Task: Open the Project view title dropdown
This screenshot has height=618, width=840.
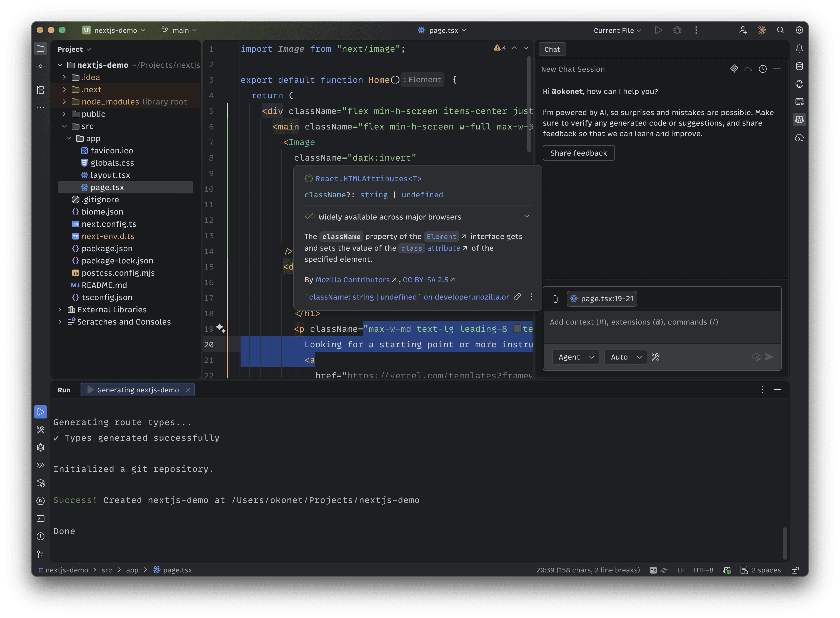Action: point(74,49)
